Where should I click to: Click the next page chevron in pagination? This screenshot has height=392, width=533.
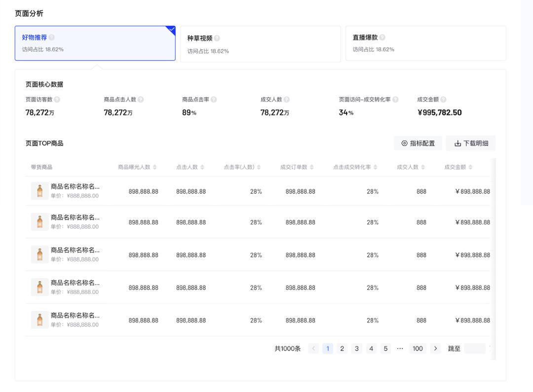coord(435,348)
